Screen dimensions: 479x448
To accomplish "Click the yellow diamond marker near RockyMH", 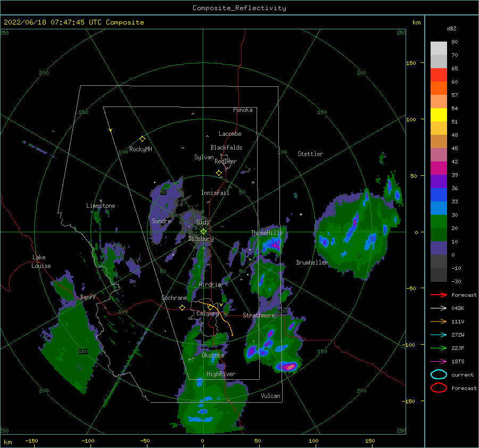I will pyautogui.click(x=142, y=139).
